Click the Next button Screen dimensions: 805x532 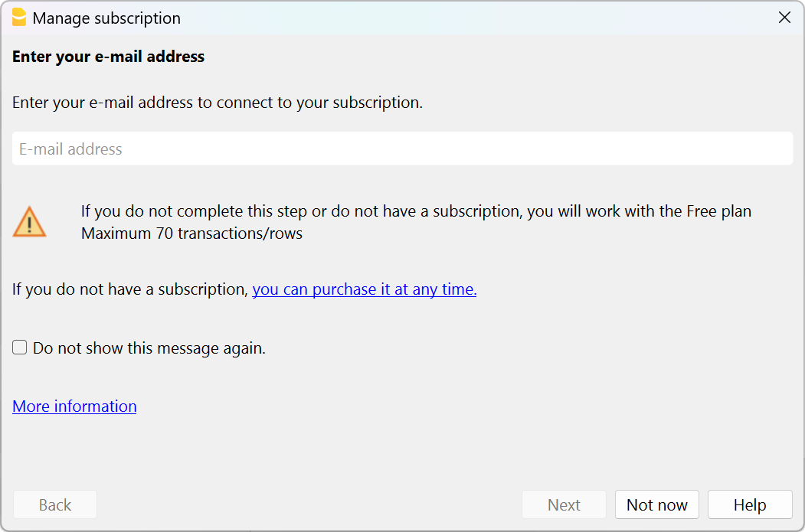pyautogui.click(x=564, y=504)
